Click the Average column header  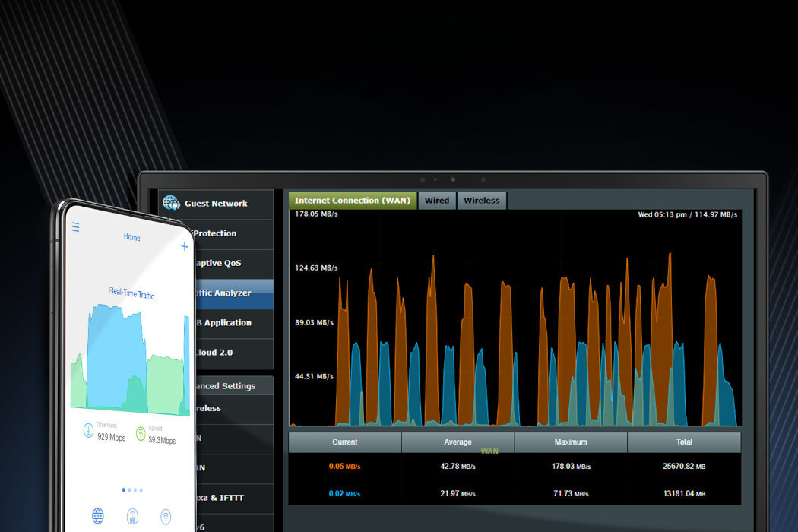[458, 442]
